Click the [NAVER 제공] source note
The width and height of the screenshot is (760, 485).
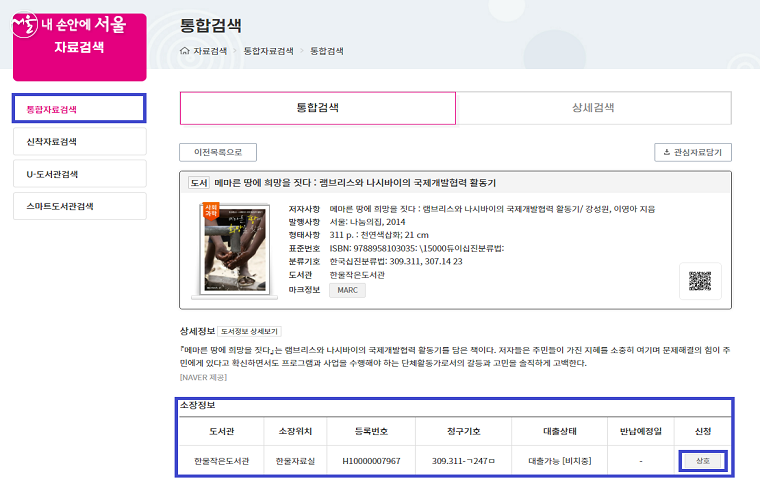coord(203,377)
